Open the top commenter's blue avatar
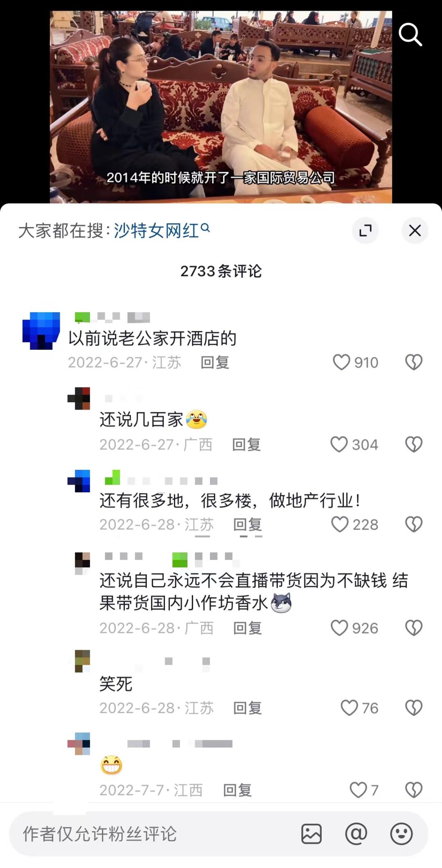This screenshot has height=868, width=442. point(41,331)
